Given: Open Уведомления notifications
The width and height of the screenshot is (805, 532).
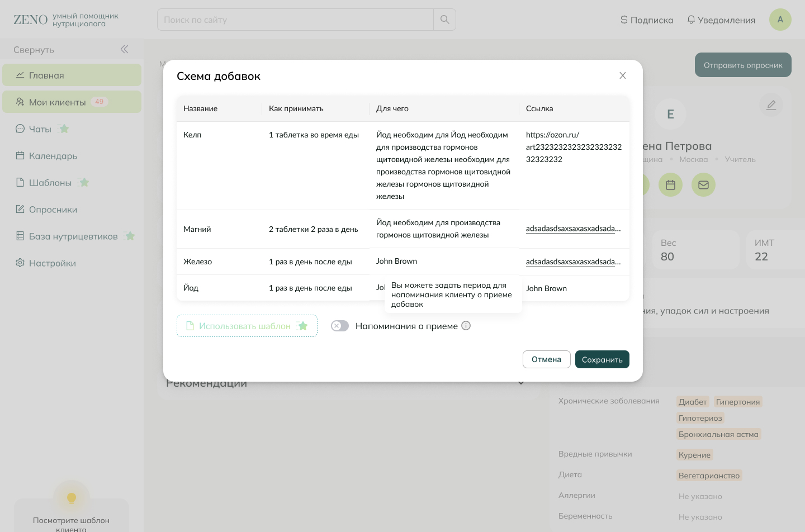Looking at the screenshot, I should (721, 20).
